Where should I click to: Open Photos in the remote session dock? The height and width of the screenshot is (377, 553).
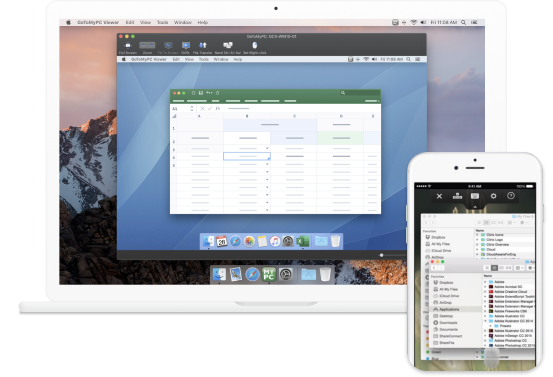click(249, 241)
